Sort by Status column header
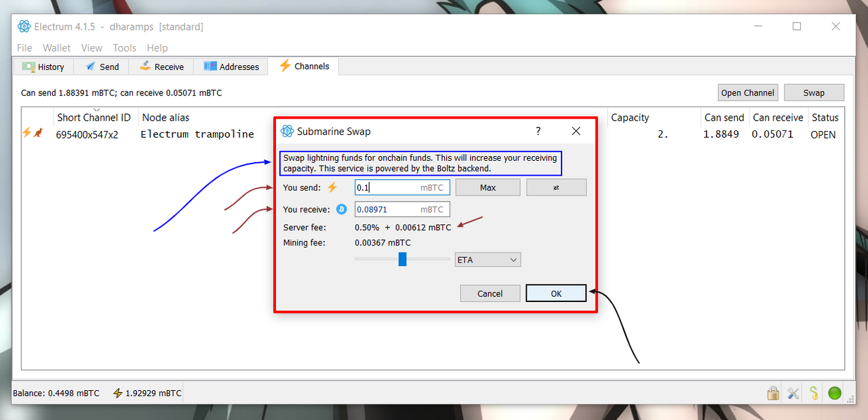 point(825,117)
